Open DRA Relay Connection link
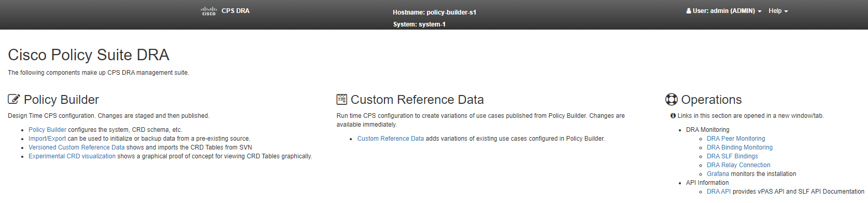 (x=738, y=165)
